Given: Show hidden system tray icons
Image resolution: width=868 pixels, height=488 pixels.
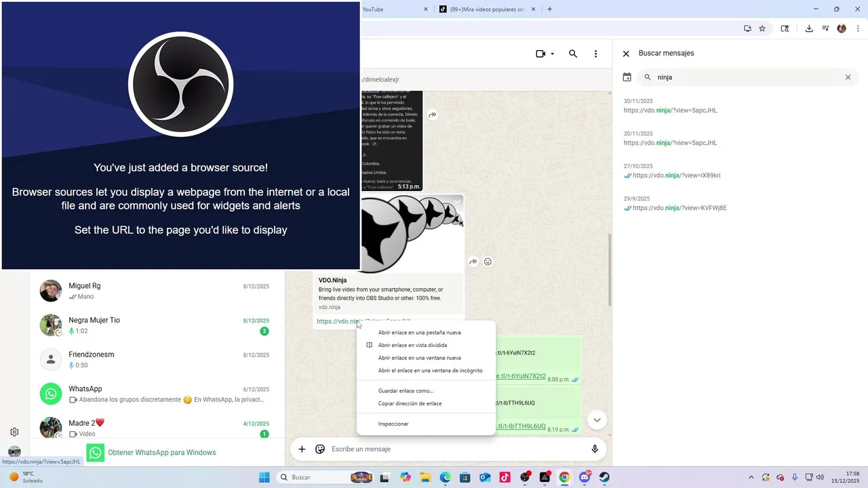Looking at the screenshot, I should (751, 477).
